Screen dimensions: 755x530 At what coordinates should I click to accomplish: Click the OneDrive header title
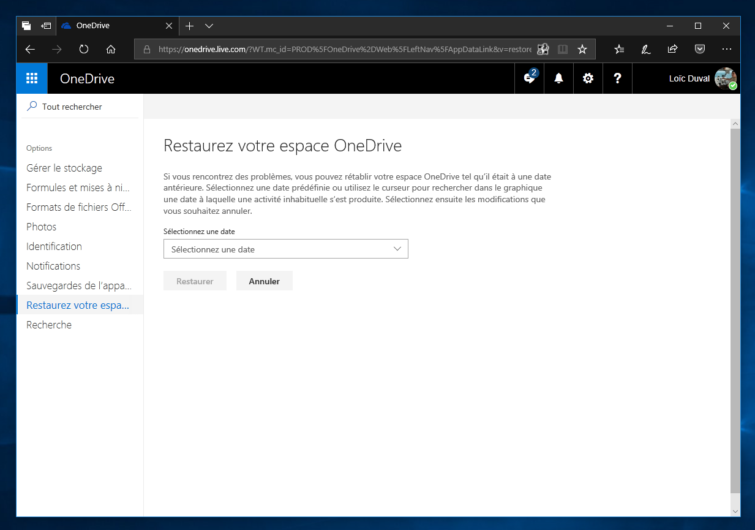pos(87,78)
